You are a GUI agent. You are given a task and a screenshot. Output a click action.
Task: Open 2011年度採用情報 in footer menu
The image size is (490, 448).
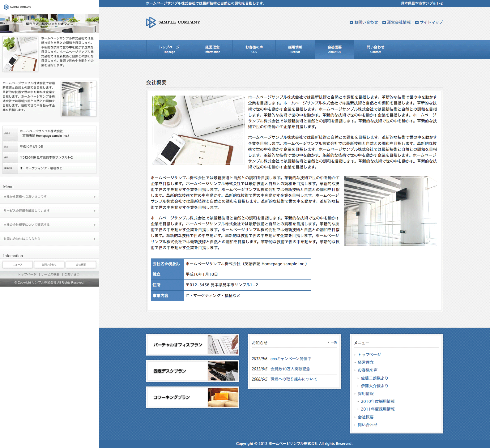(377, 409)
